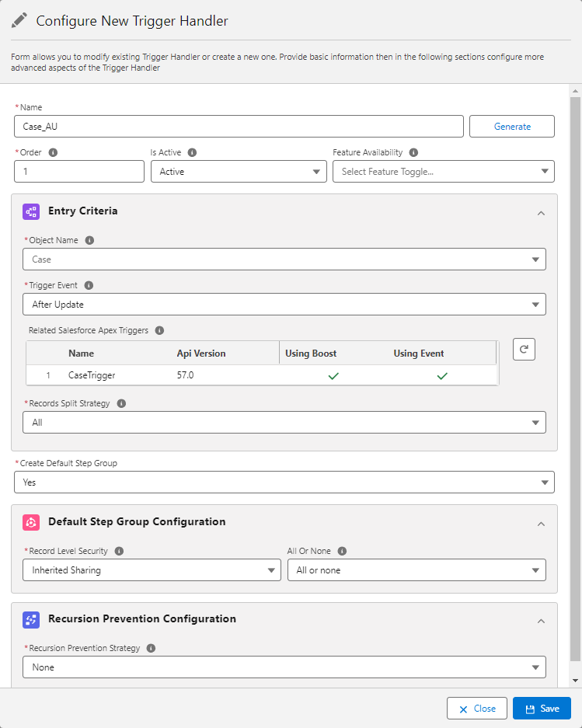Collapse the Recursion Prevention Configuration section
Image resolution: width=582 pixels, height=728 pixels.
[542, 620]
